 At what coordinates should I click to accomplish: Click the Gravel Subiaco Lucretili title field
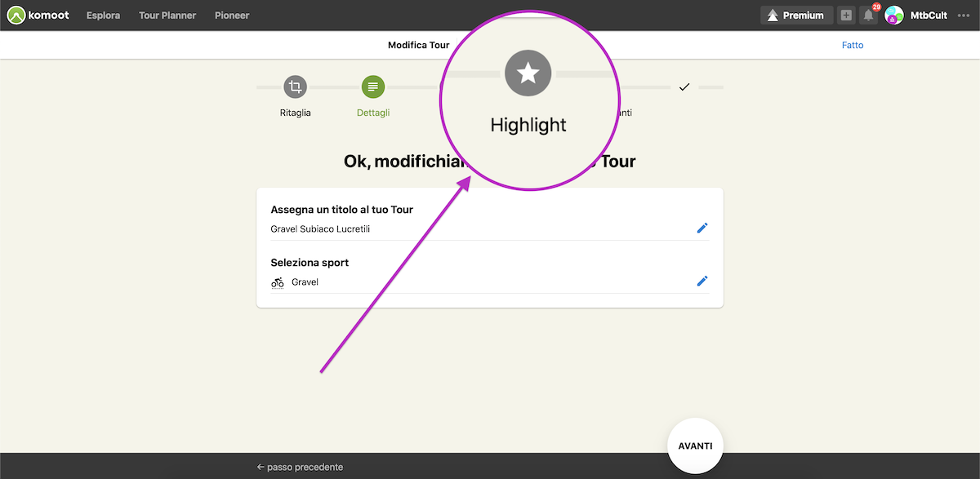320,229
